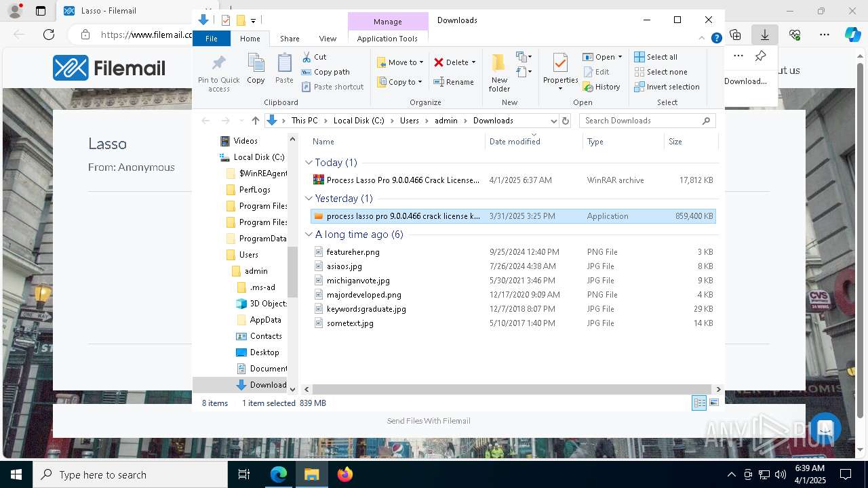Sort by Name column header
The width and height of the screenshot is (868, 488).
[323, 142]
